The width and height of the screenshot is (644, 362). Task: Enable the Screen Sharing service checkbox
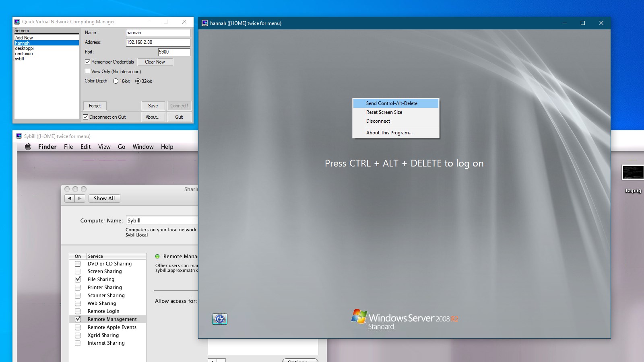(x=78, y=271)
